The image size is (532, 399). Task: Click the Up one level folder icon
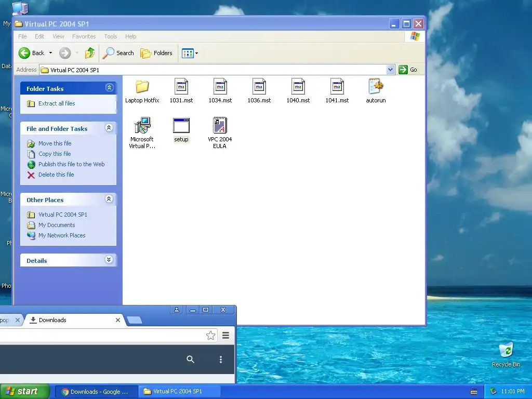(90, 53)
